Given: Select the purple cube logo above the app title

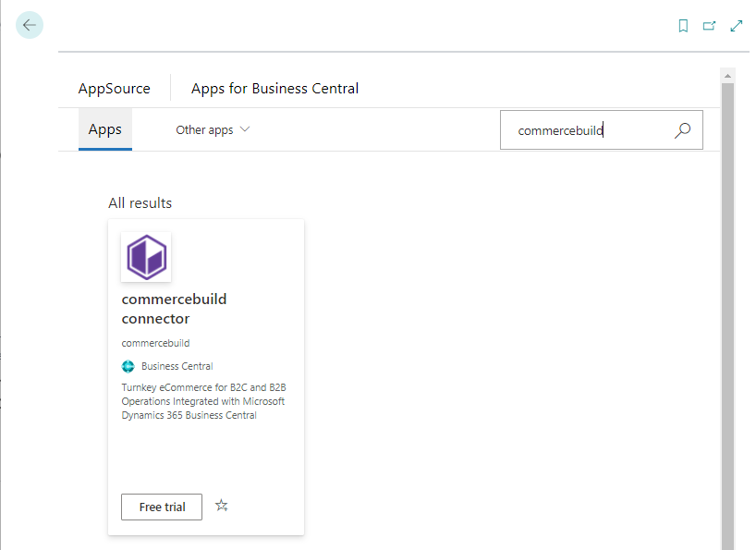Looking at the screenshot, I should (x=146, y=257).
